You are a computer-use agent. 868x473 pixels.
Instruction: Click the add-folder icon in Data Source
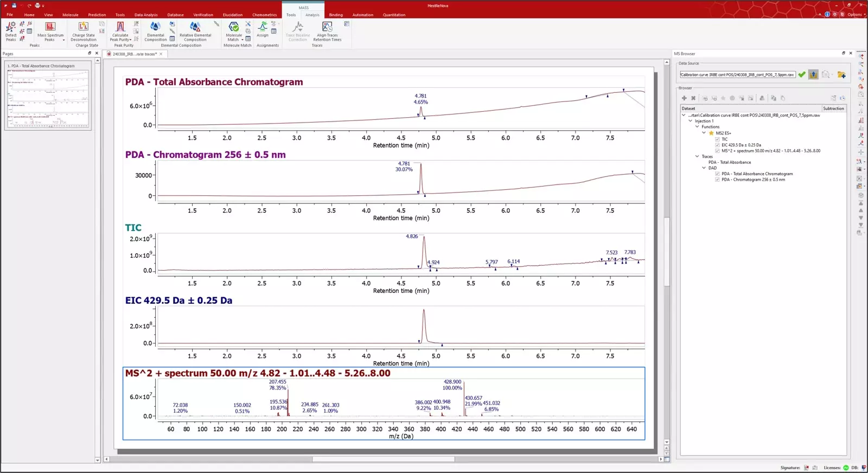(841, 74)
